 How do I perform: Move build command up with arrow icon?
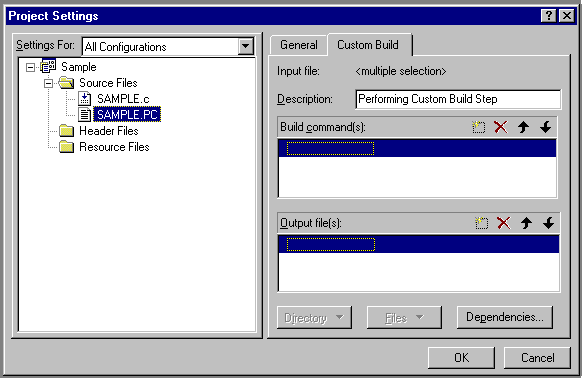[523, 127]
